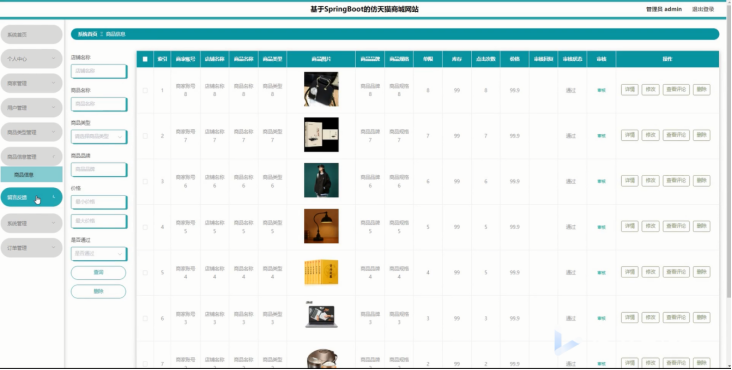Focus the 商品名称 filter input

(99, 104)
